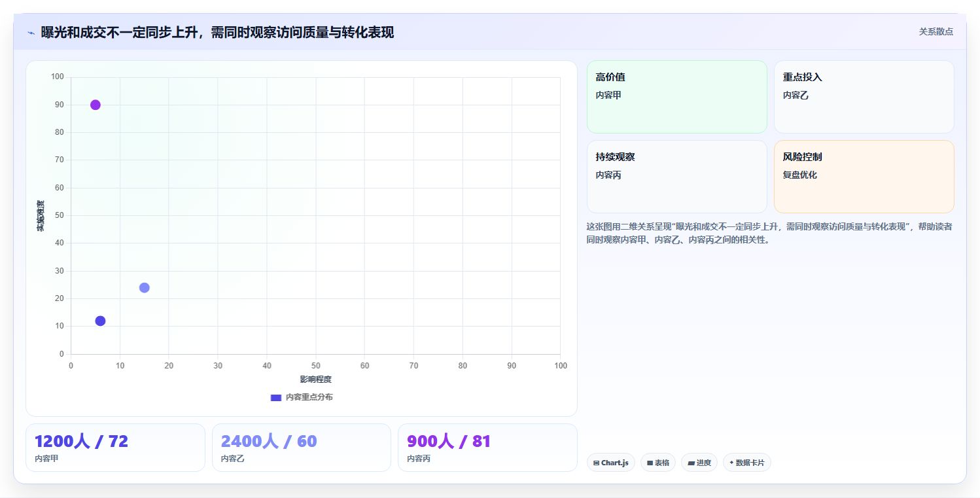Screen dimensions: 980x498
Task: Click the 内容重点分布 legend text
Action: pos(309,397)
